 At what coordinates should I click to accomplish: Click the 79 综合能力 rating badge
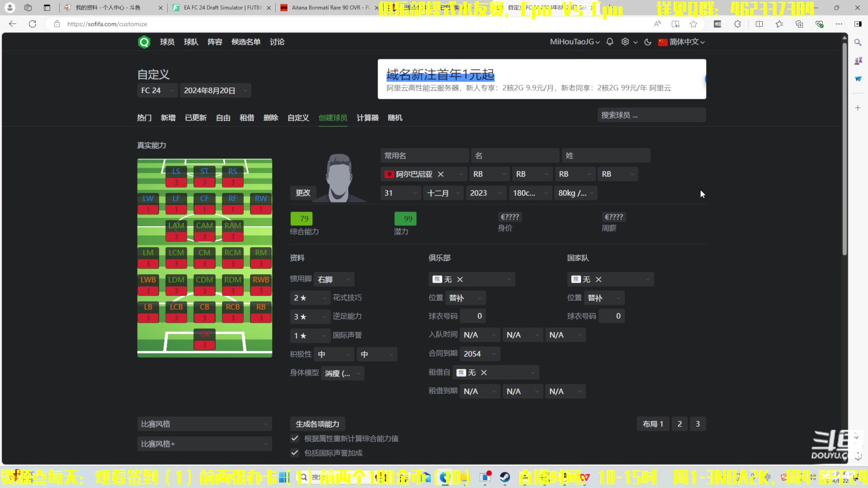[x=302, y=219]
